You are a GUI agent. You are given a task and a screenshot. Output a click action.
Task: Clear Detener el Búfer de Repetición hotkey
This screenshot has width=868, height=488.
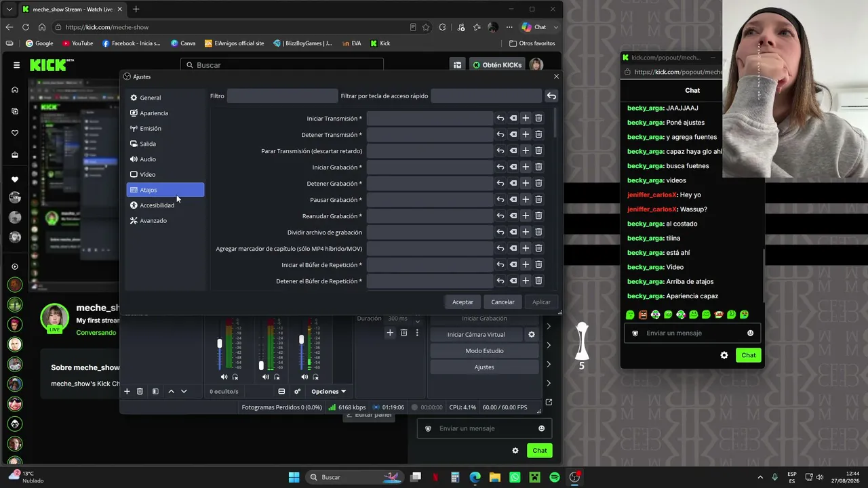(513, 281)
